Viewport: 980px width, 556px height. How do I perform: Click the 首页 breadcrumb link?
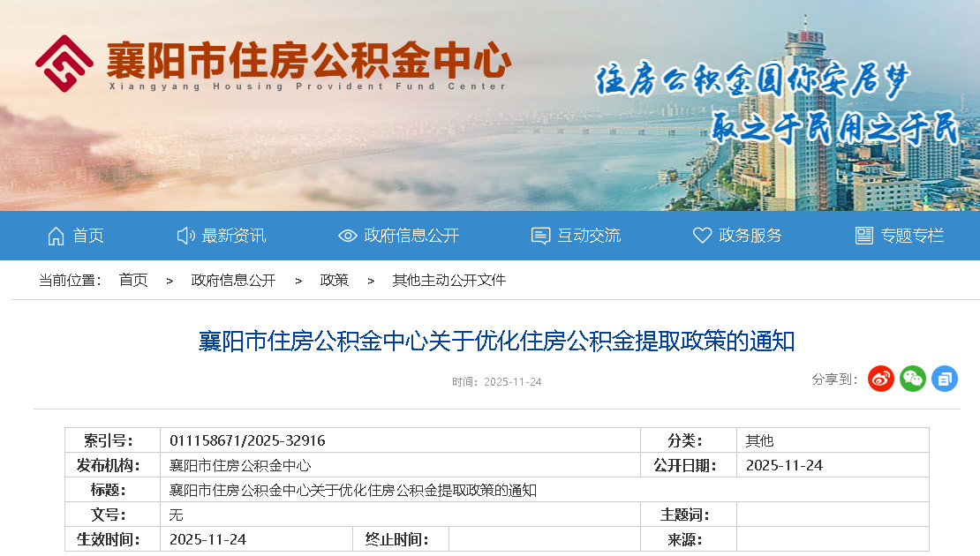(133, 280)
